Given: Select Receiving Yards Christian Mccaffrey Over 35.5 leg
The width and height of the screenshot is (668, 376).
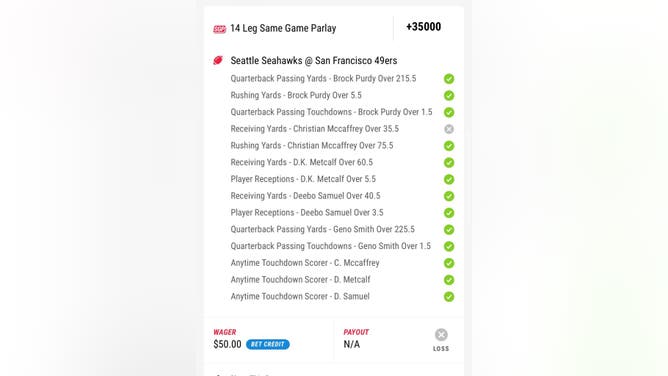Looking at the screenshot, I should 315,129.
